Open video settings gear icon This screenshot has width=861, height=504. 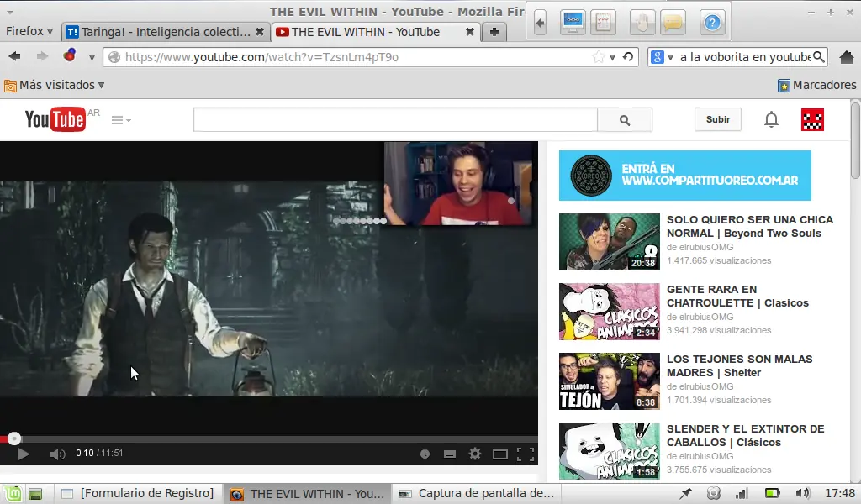coord(475,454)
